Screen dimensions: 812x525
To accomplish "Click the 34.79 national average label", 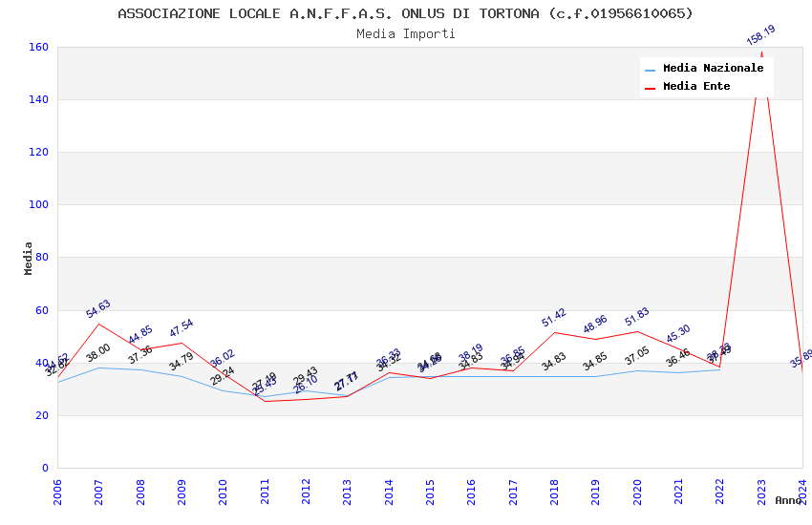I will pyautogui.click(x=182, y=361).
